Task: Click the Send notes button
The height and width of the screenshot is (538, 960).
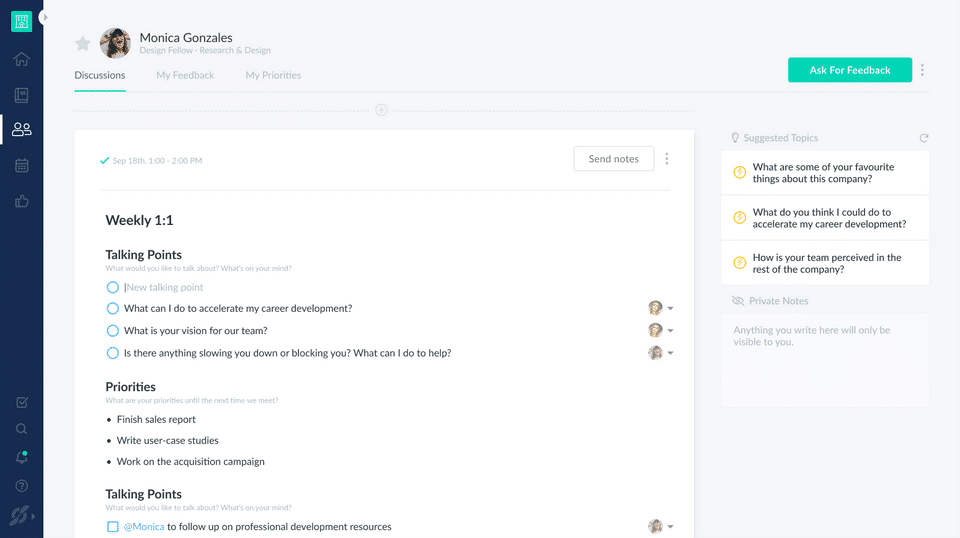Action: pyautogui.click(x=613, y=159)
